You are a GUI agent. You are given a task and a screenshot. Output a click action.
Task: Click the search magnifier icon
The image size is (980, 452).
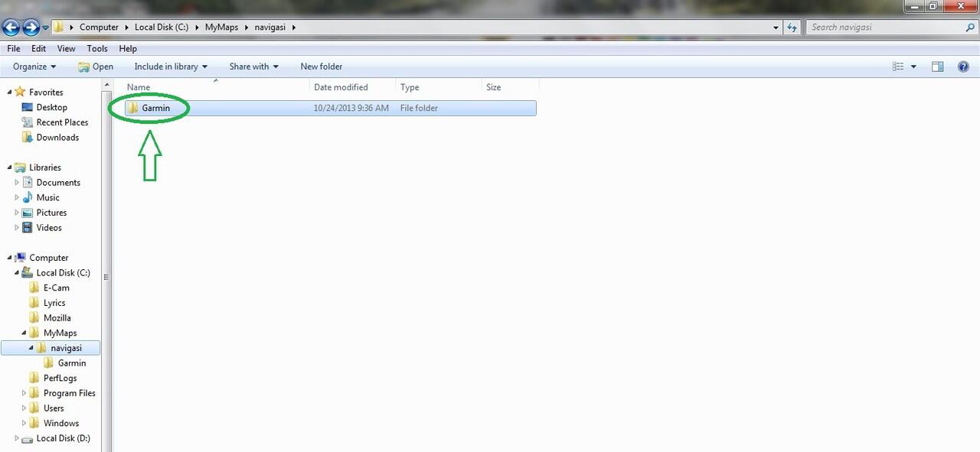(x=971, y=27)
